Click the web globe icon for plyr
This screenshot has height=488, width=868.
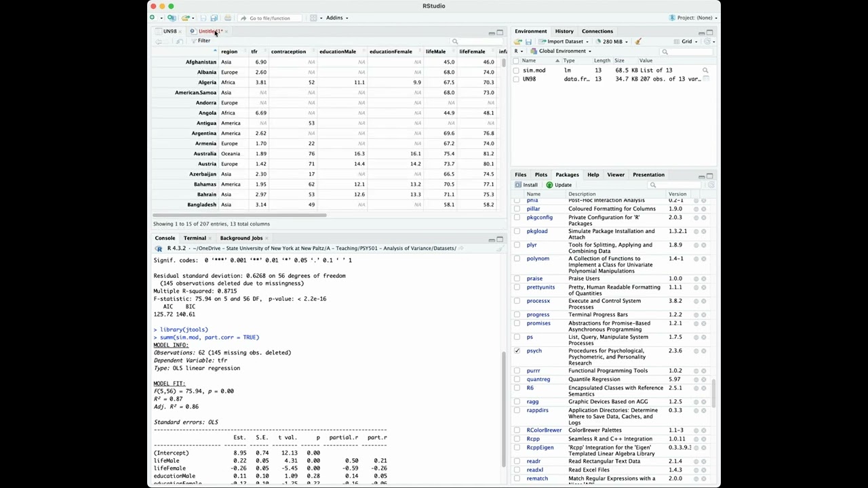click(x=696, y=245)
